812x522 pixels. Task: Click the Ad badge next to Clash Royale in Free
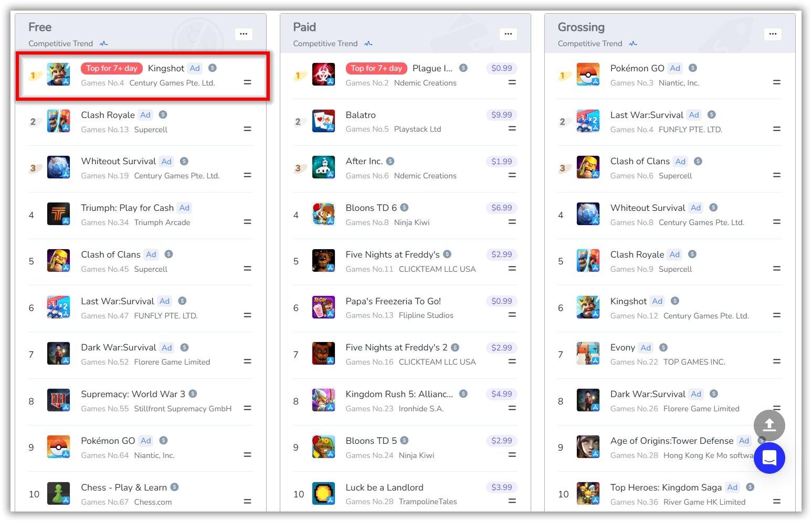pyautogui.click(x=145, y=115)
